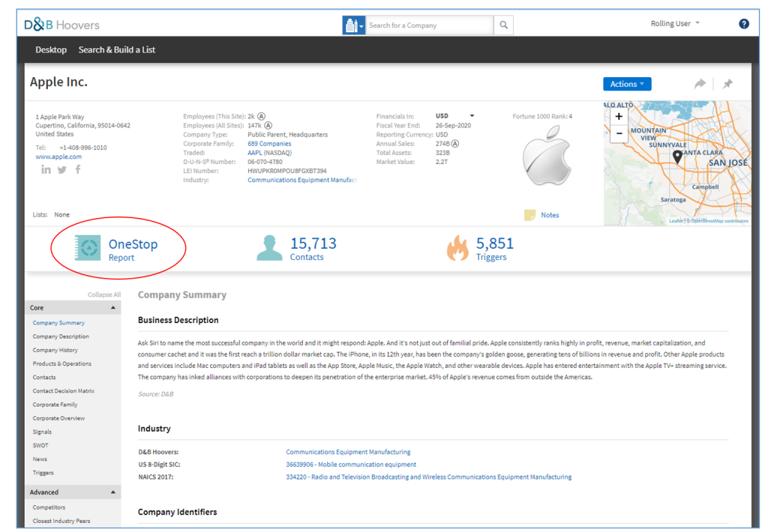Zoom out on the map

(619, 133)
